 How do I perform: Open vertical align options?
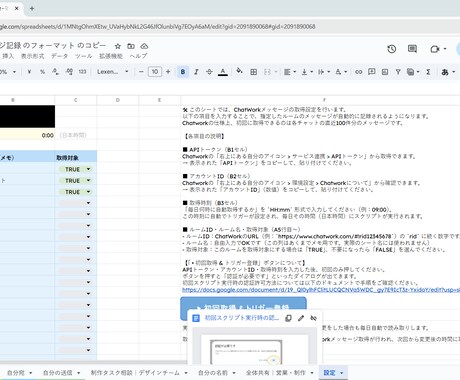click(x=307, y=72)
